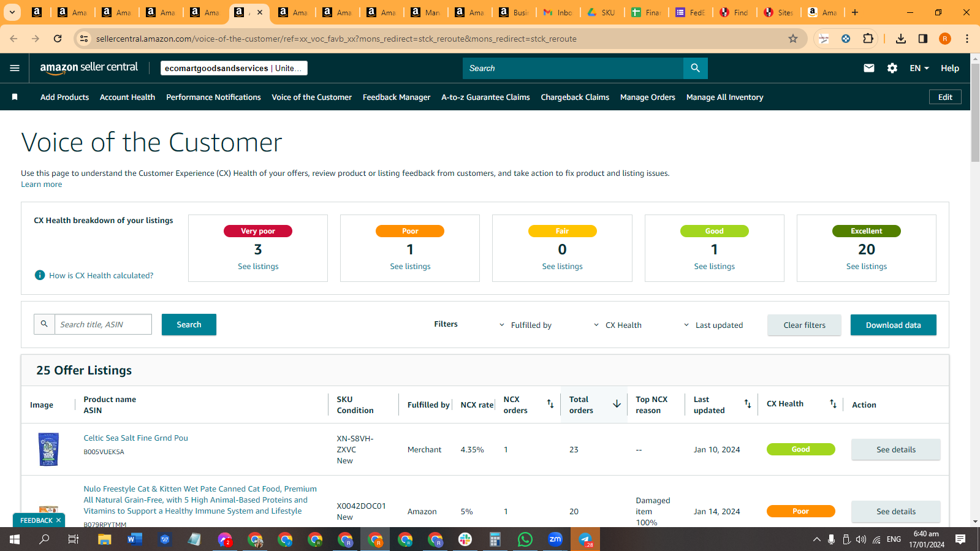Click the magnifier icon beside the title search field

point(44,324)
